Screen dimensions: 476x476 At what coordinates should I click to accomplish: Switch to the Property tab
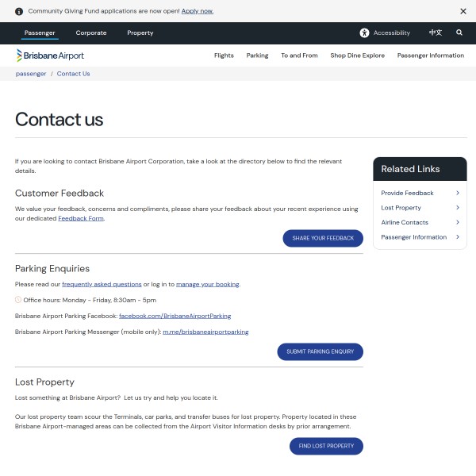tap(140, 33)
